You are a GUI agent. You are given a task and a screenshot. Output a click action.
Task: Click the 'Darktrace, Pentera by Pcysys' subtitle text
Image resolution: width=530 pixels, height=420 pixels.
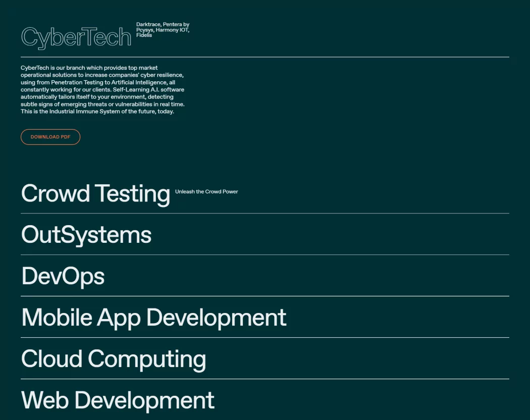tap(163, 30)
